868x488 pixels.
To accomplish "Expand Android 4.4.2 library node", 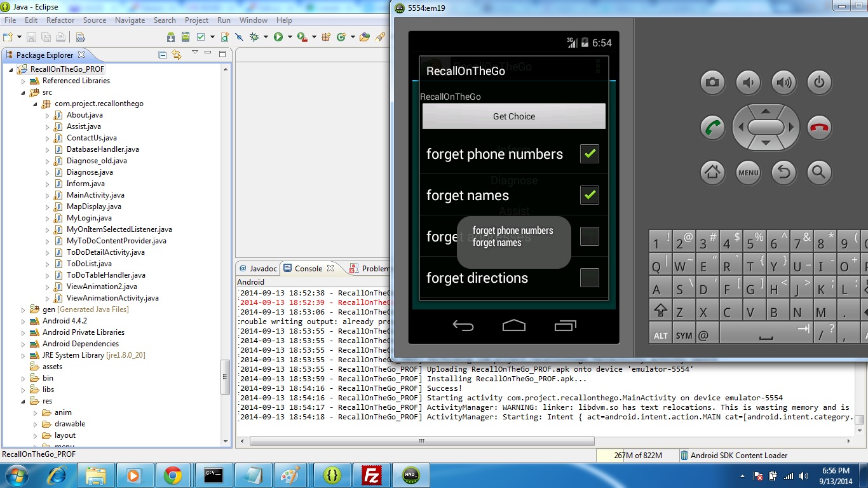I will tap(24, 322).
